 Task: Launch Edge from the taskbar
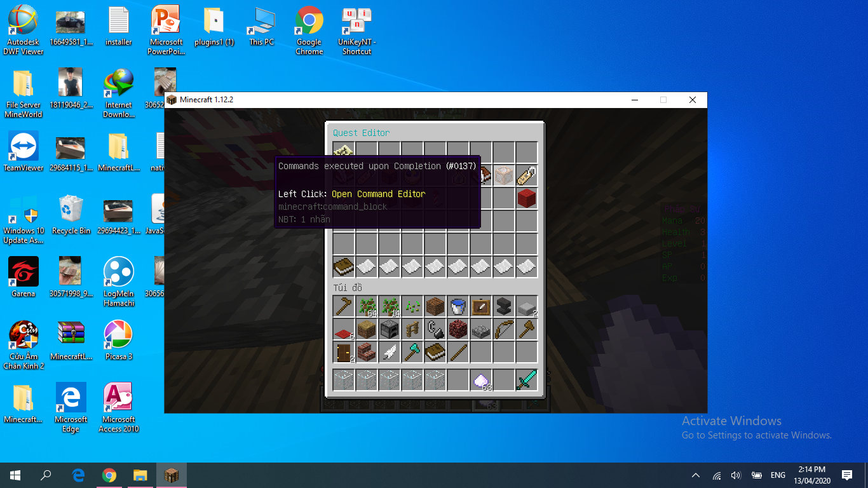tap(79, 475)
